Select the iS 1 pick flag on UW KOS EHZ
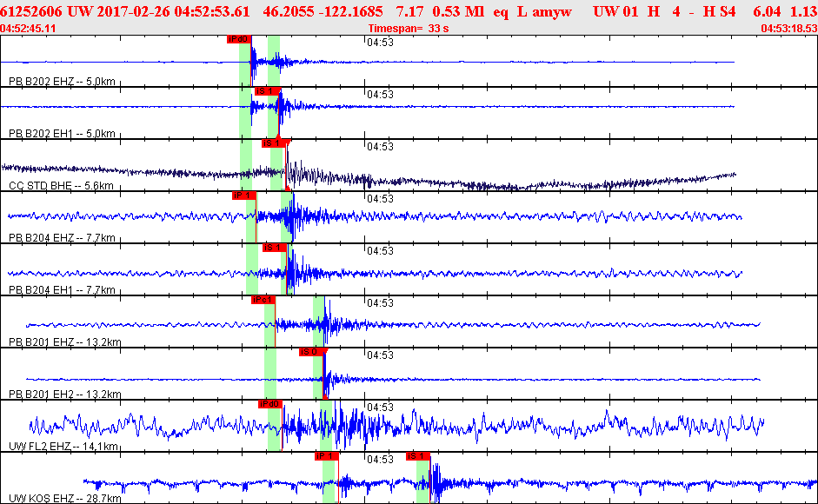The height and width of the screenshot is (504, 818). pyautogui.click(x=418, y=456)
